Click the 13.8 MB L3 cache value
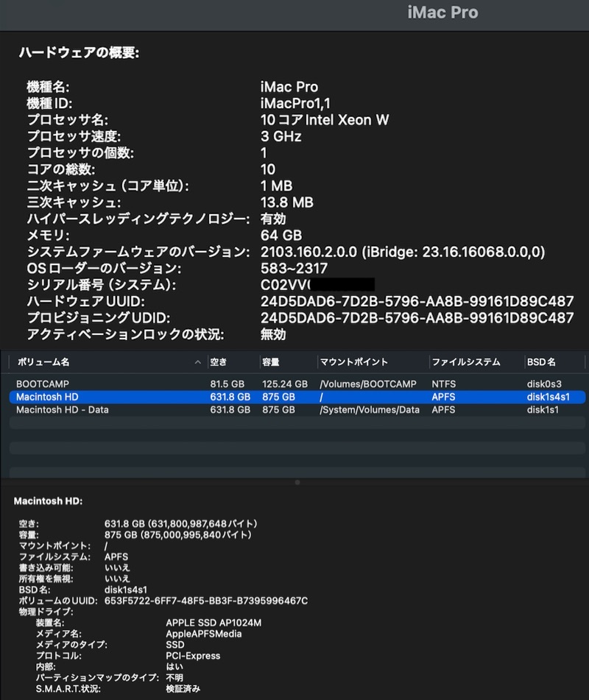This screenshot has height=700, width=589. [x=286, y=202]
